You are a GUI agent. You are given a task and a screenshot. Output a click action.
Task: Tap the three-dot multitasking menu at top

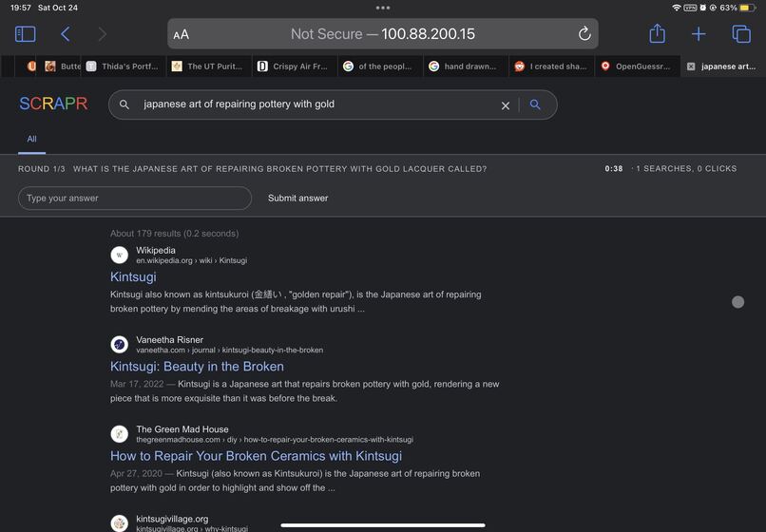click(383, 8)
